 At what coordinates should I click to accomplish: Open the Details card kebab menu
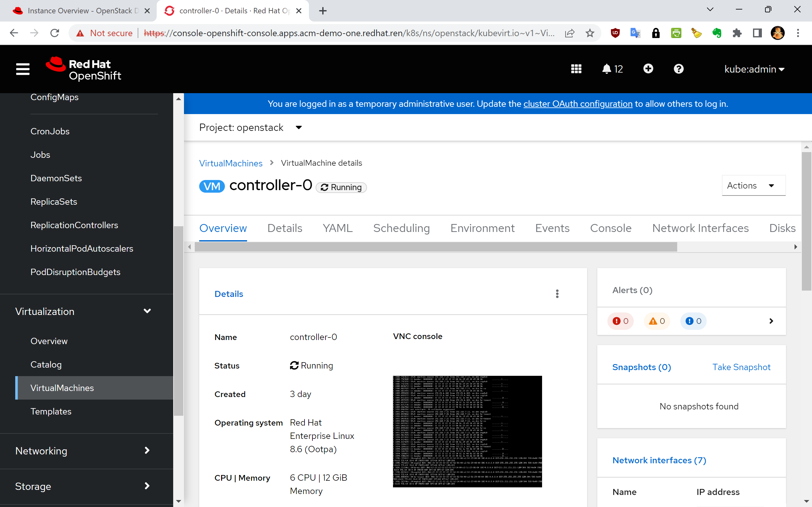[x=557, y=294]
